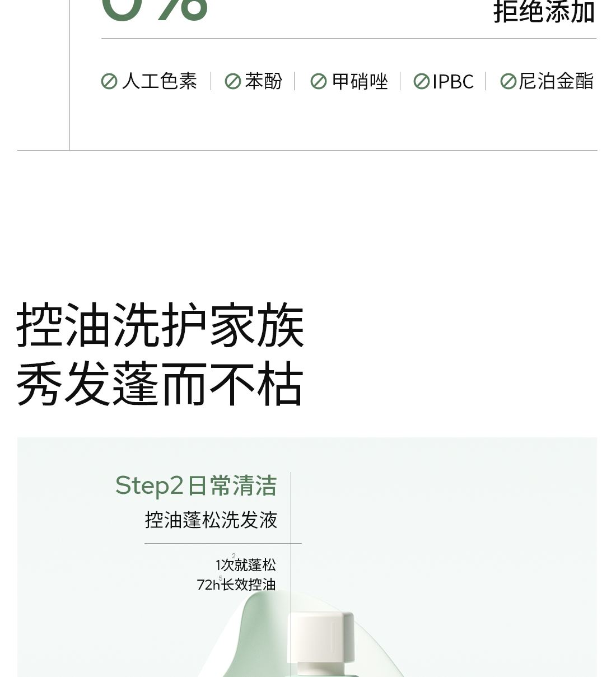
Task: Click the prohibition icon beside 人工色素
Action: pyautogui.click(x=109, y=82)
